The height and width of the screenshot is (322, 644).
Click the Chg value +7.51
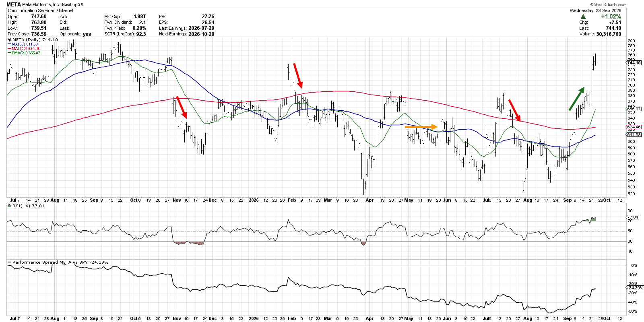pos(615,23)
